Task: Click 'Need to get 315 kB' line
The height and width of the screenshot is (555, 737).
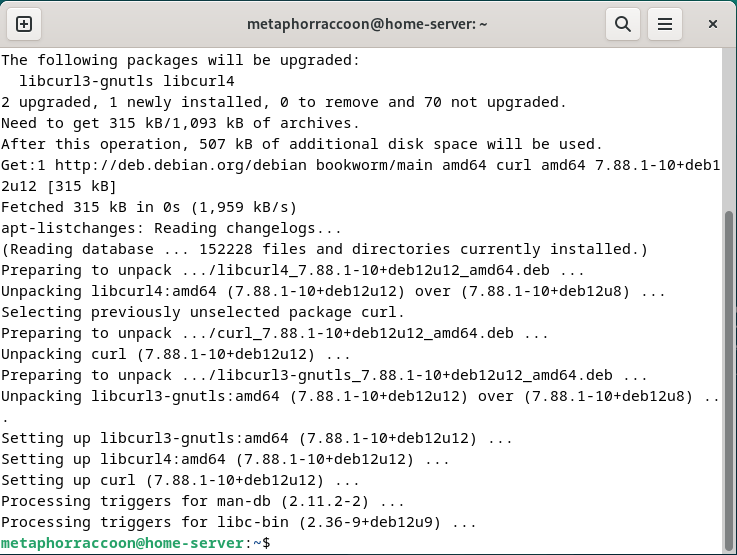Action: (180, 123)
